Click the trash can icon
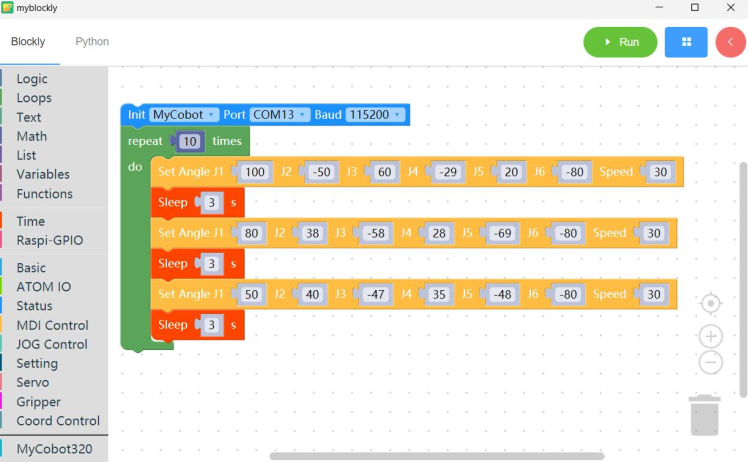The width and height of the screenshot is (748, 462). 705,415
